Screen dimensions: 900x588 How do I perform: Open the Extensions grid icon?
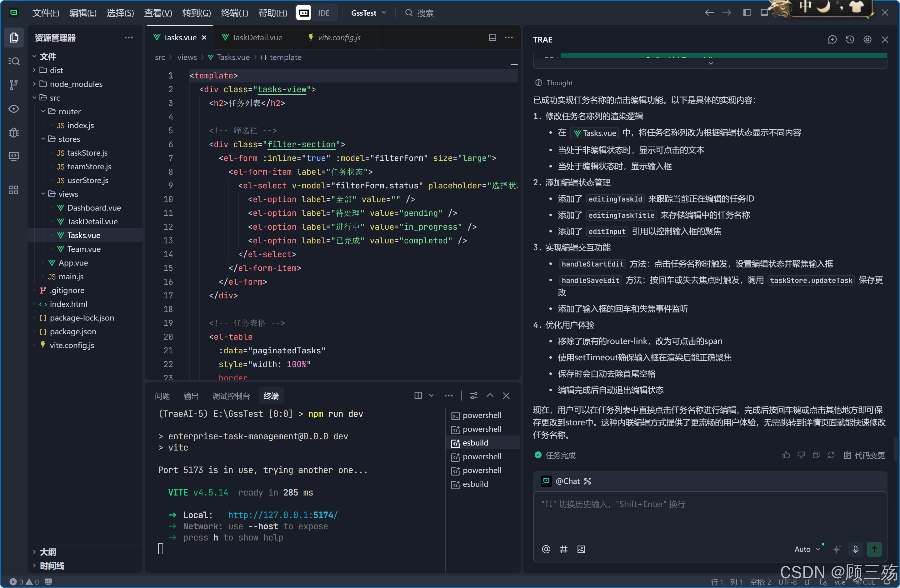14,190
